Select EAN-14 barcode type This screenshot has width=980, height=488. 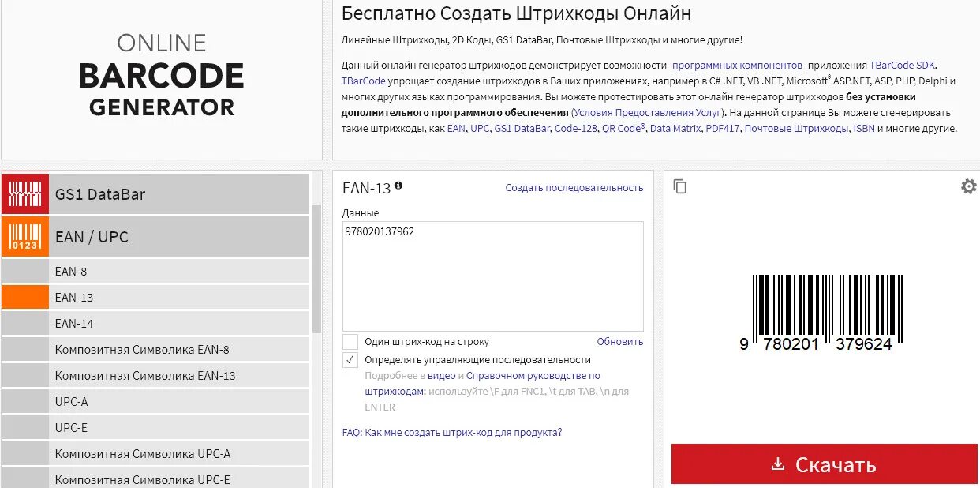point(155,323)
